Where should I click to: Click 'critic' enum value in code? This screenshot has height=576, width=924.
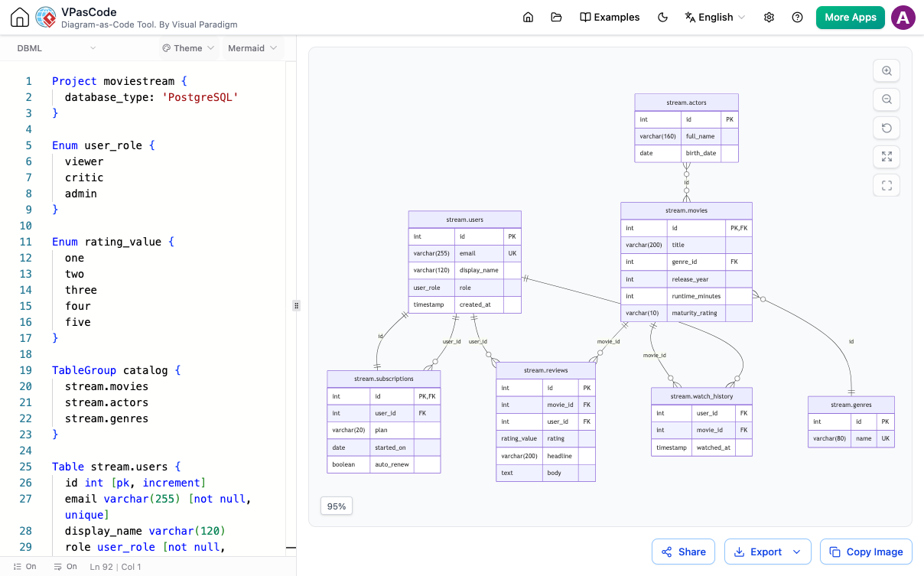point(84,177)
